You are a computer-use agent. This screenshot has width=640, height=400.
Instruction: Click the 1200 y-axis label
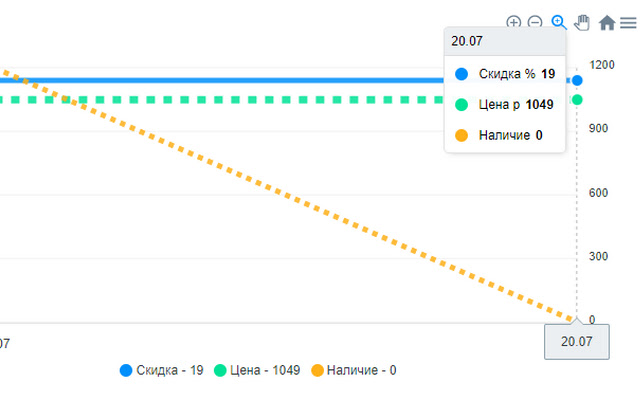tap(601, 65)
